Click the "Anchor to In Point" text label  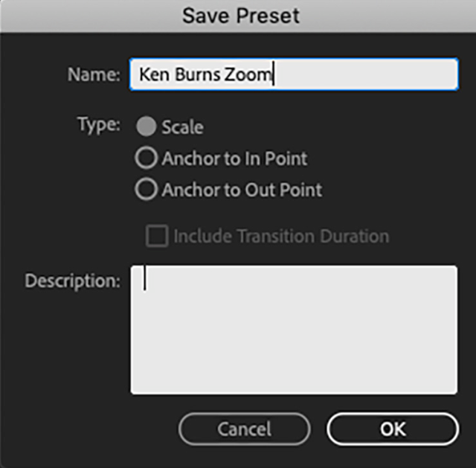point(234,158)
